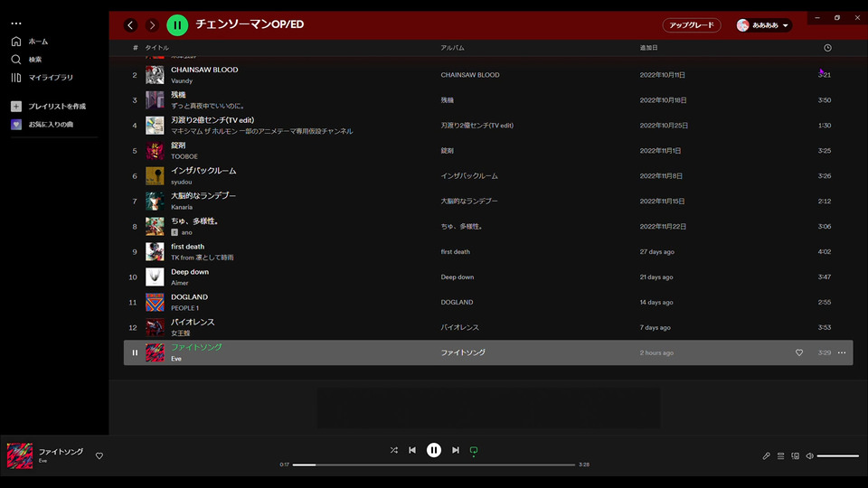Navigate back with the left arrow
This screenshot has height=488, width=868.
pos(130,25)
